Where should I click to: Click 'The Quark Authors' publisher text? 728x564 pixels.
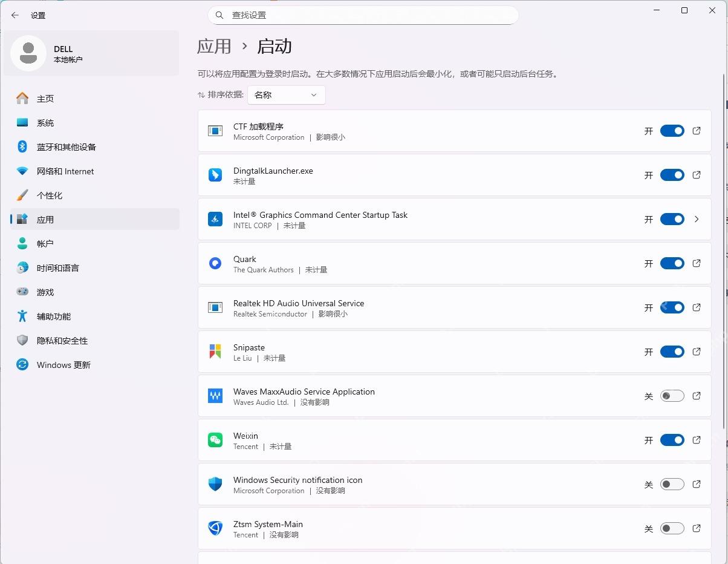click(264, 270)
